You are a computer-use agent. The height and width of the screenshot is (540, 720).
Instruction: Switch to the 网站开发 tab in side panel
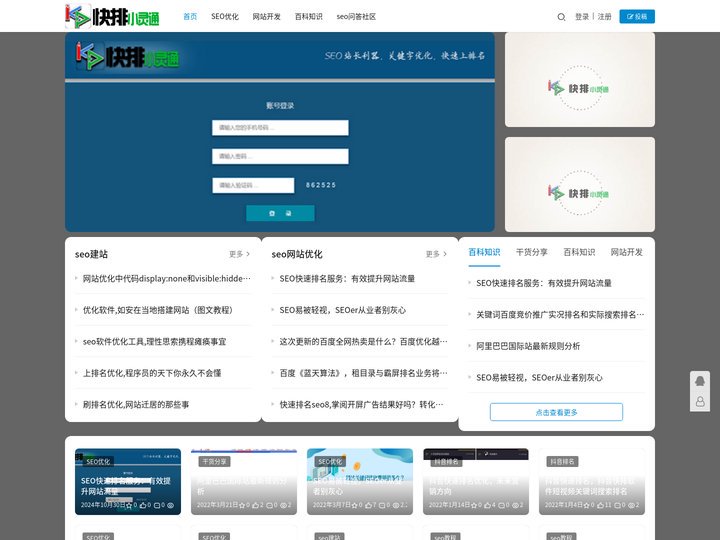626,252
